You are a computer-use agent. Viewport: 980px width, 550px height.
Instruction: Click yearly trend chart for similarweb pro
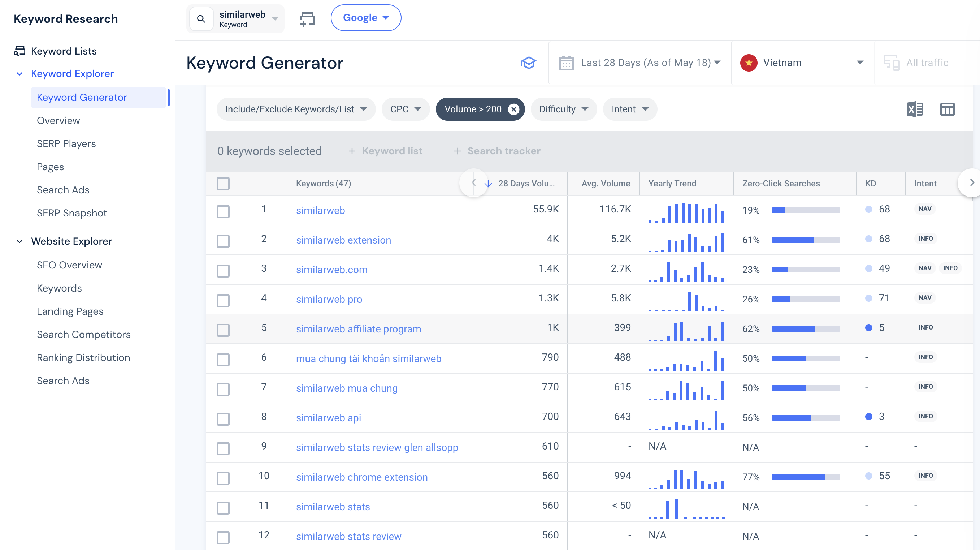point(686,301)
